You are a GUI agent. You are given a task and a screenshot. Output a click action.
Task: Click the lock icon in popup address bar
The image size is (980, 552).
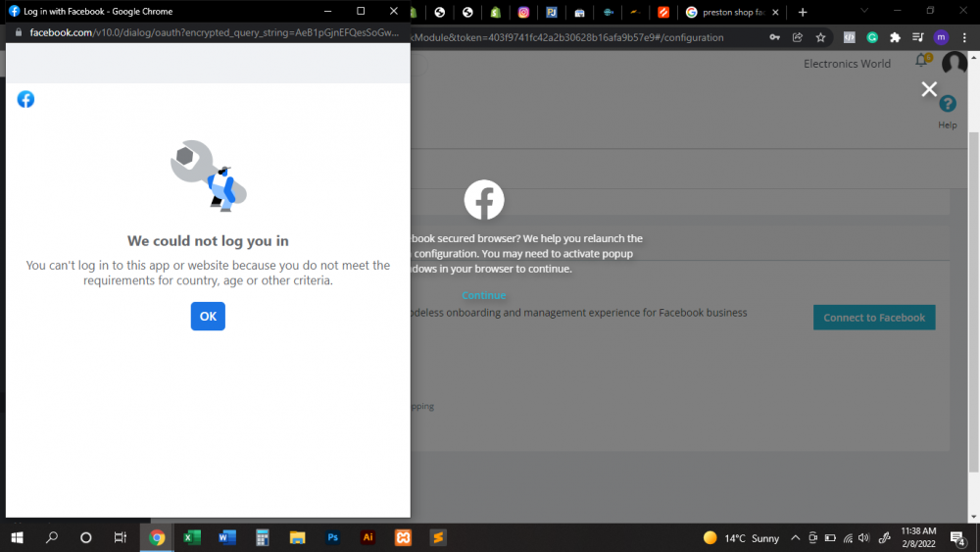18,32
